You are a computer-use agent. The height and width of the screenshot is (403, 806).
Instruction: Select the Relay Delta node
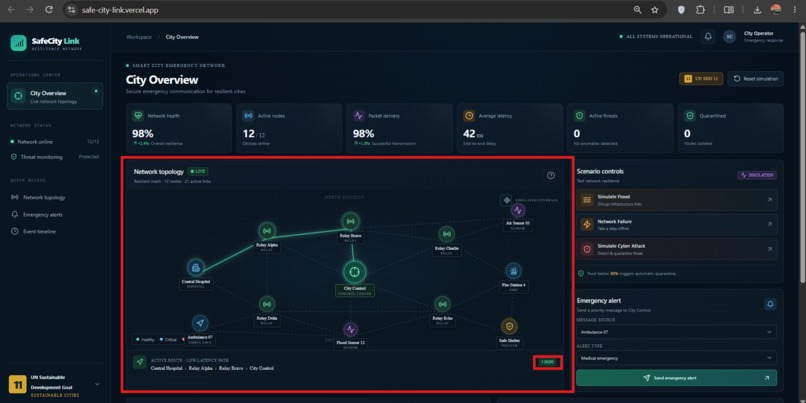267,304
